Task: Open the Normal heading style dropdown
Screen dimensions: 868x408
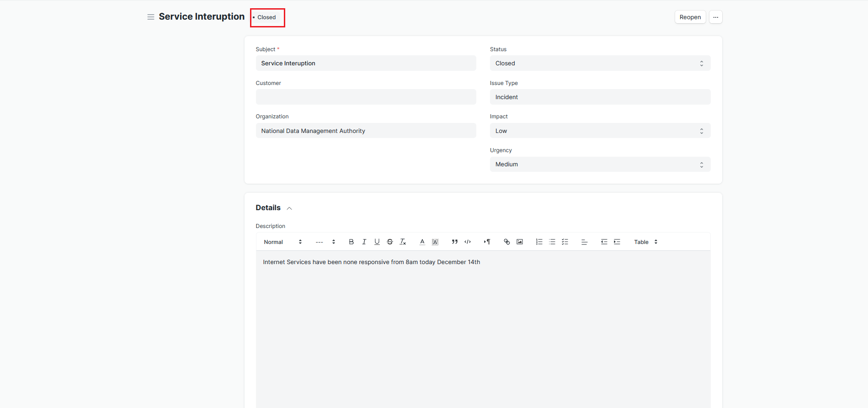Action: tap(282, 242)
